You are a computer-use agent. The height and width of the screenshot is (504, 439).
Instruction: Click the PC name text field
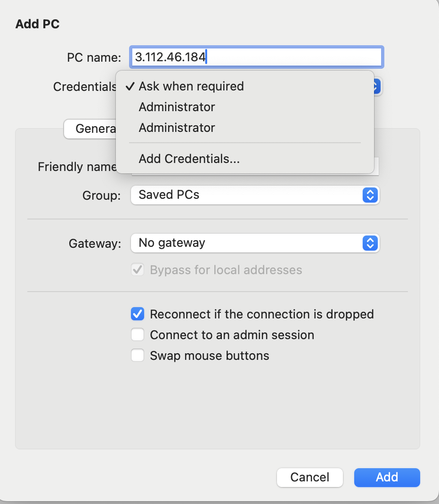[x=256, y=57]
